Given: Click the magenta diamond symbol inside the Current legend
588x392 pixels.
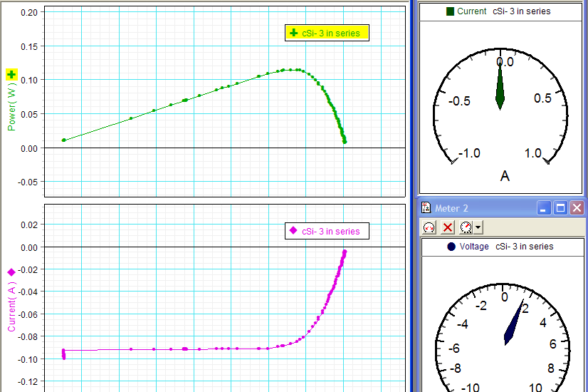Looking at the screenshot, I should [x=293, y=230].
